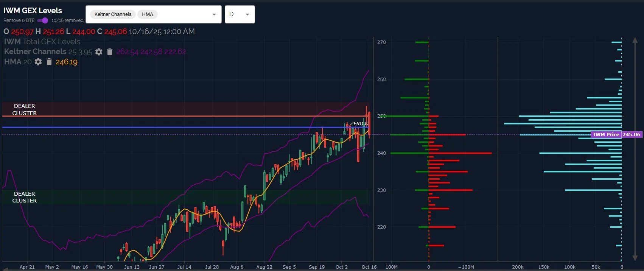The width and height of the screenshot is (644, 271).
Task: Click the upper DEALER CLUSTER label
Action: 25,109
